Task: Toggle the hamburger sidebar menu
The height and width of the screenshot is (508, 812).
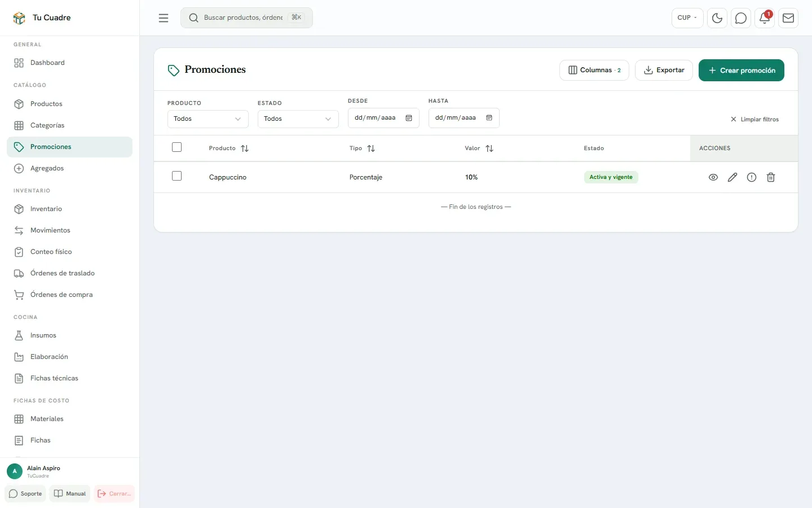Action: pos(164,18)
